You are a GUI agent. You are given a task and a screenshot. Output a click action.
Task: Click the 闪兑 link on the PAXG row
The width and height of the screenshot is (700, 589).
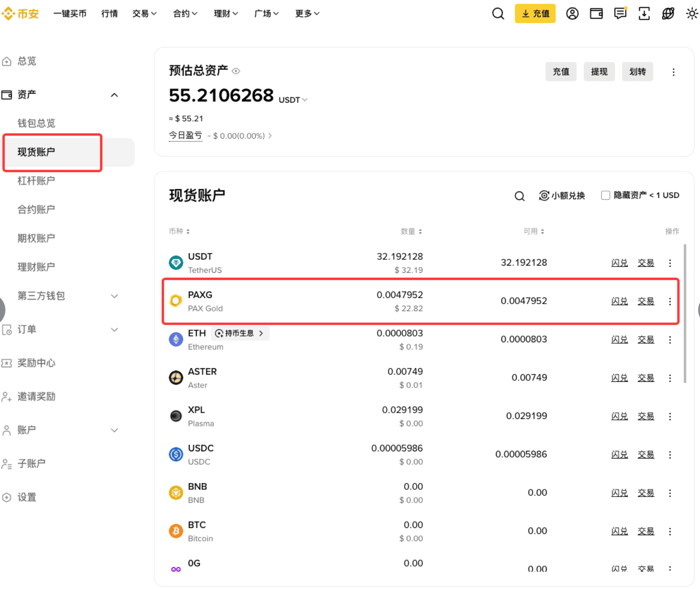click(x=619, y=301)
